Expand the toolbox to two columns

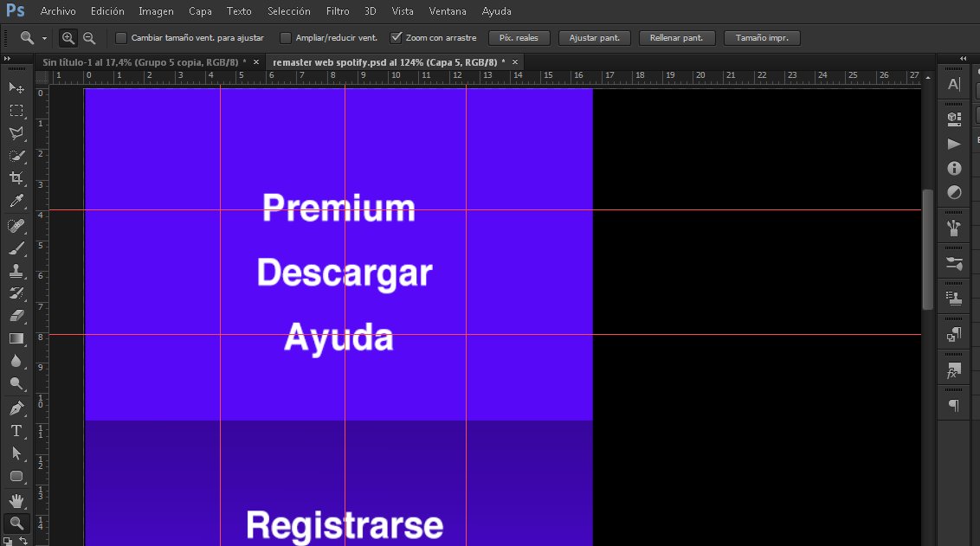(x=8, y=58)
